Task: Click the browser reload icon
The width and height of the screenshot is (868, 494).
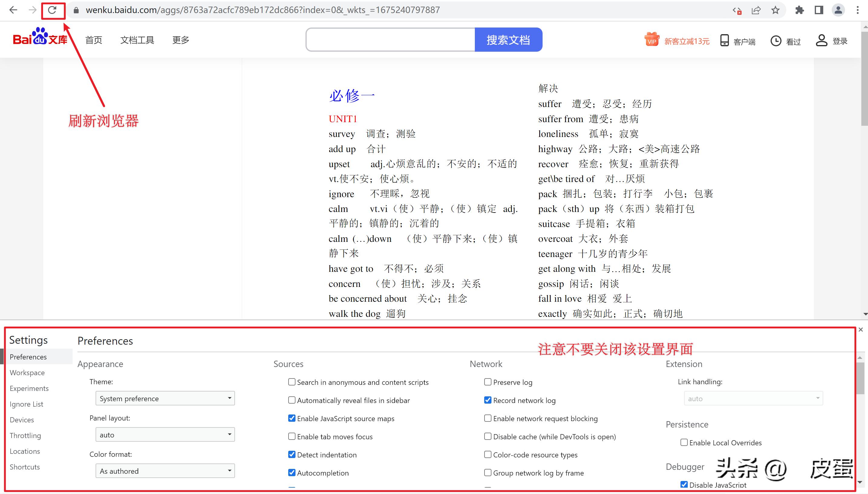Action: pyautogui.click(x=53, y=10)
